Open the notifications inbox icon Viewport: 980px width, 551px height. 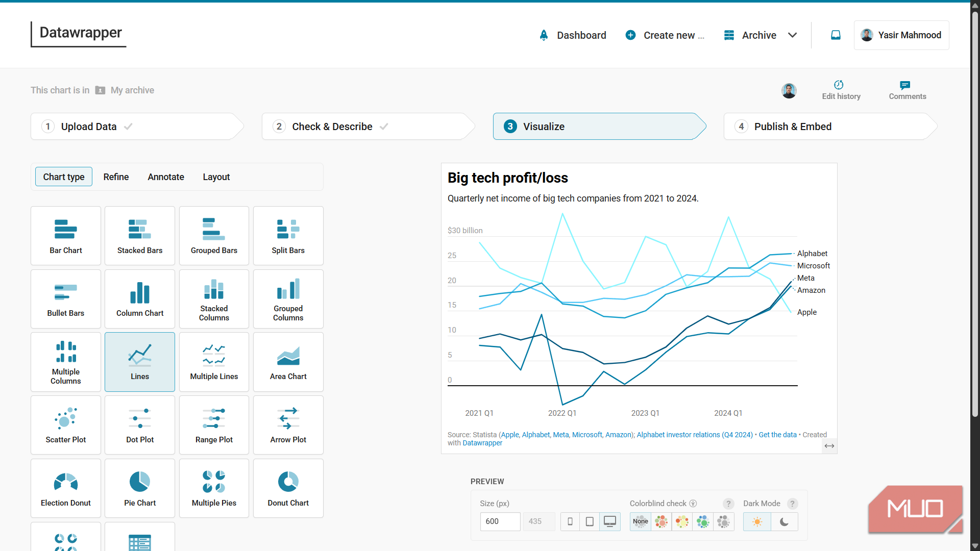tap(836, 35)
